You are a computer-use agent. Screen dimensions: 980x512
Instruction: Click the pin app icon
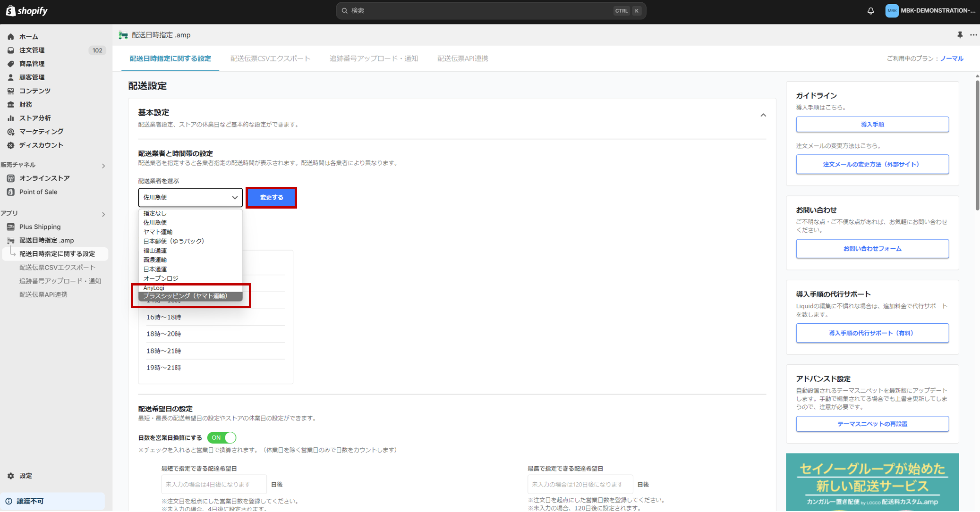(x=960, y=35)
